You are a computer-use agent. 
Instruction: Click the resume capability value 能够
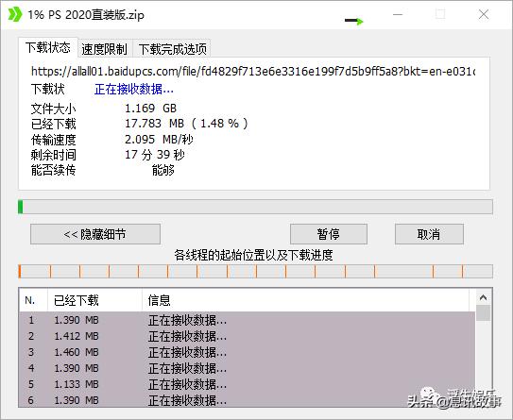162,170
